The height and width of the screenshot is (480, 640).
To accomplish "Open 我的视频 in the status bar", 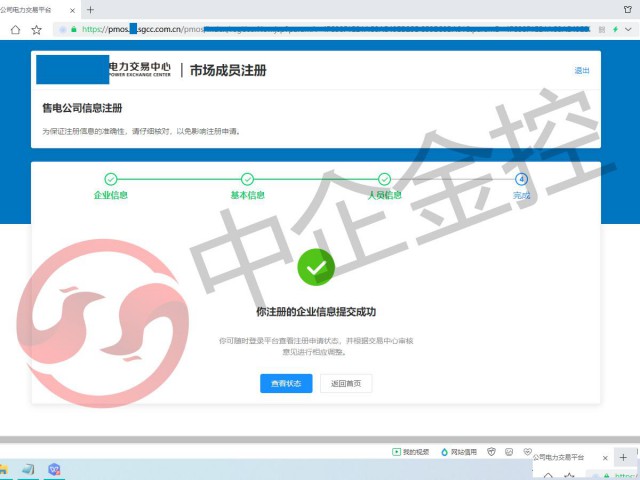I will coord(411,452).
